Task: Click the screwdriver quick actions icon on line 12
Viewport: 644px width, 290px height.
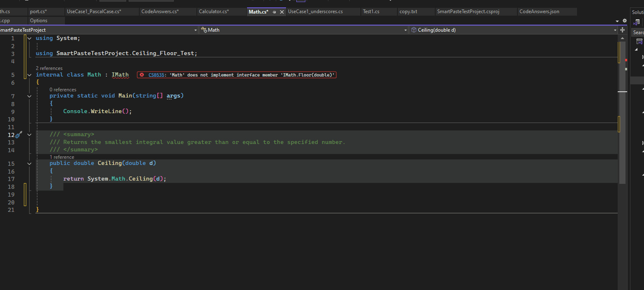Action: [x=19, y=135]
